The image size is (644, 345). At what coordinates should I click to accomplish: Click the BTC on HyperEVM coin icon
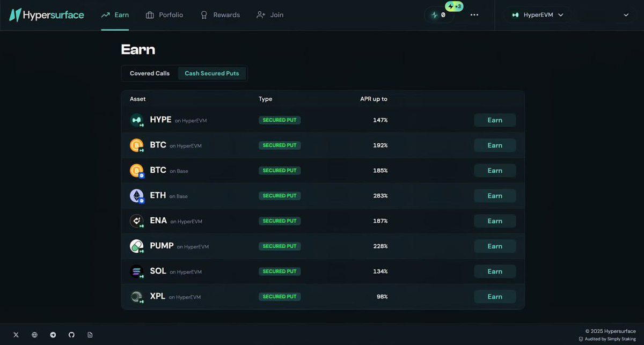coord(137,145)
